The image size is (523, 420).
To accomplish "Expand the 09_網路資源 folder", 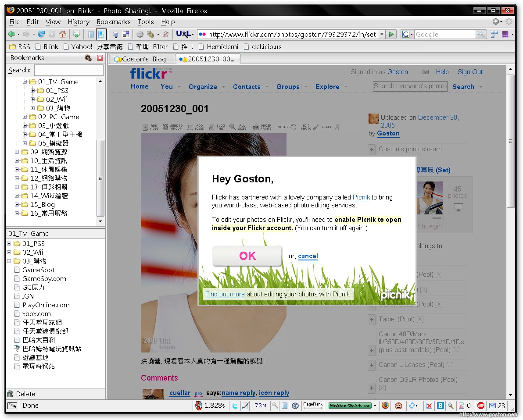I will [x=17, y=152].
